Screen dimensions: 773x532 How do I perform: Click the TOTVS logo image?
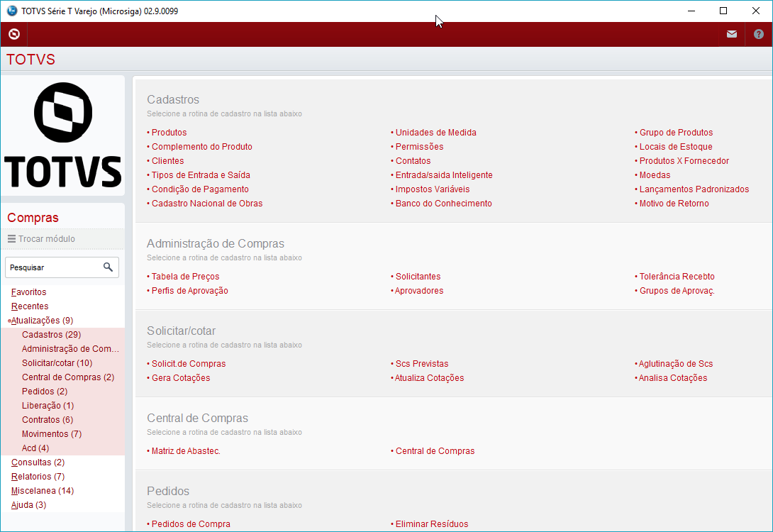(62, 135)
